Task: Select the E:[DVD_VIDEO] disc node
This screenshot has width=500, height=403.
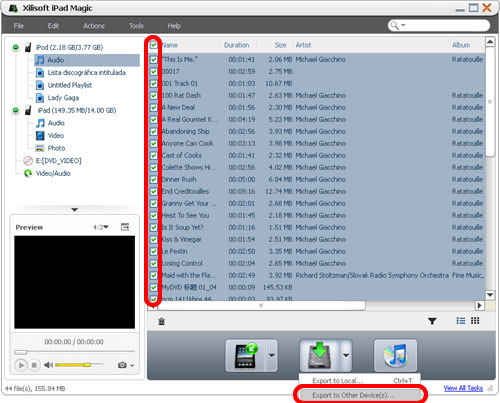Action: point(53,161)
